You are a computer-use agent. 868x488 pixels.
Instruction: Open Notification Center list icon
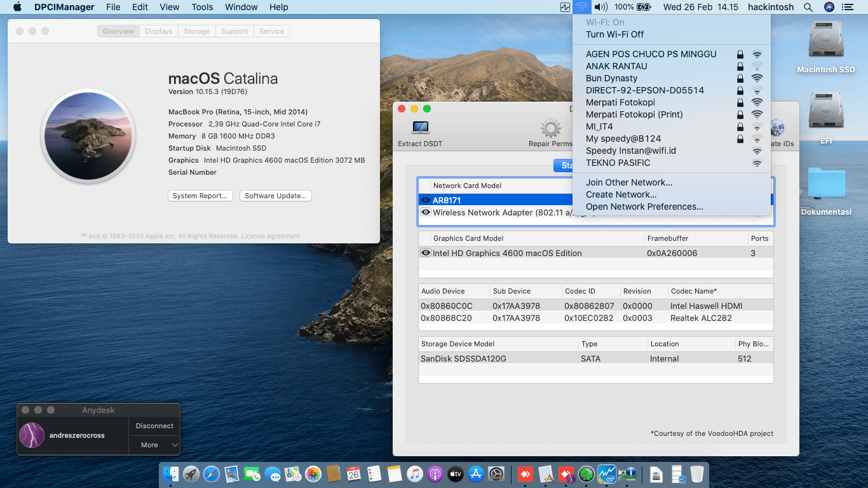pos(848,7)
